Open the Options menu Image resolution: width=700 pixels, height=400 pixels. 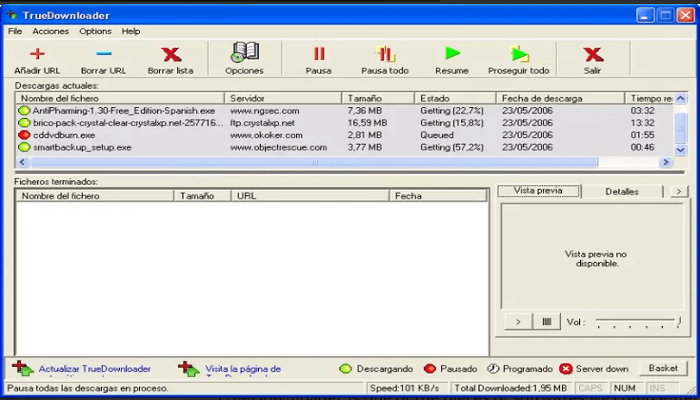click(95, 31)
